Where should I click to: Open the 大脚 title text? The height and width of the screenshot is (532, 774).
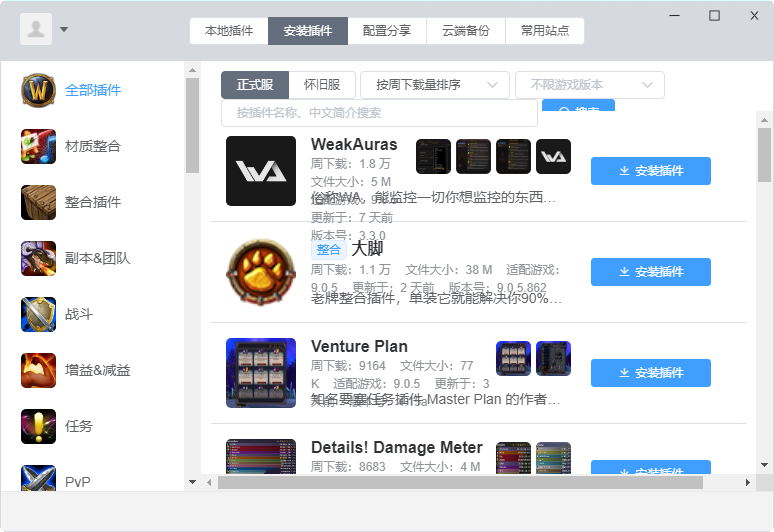367,248
